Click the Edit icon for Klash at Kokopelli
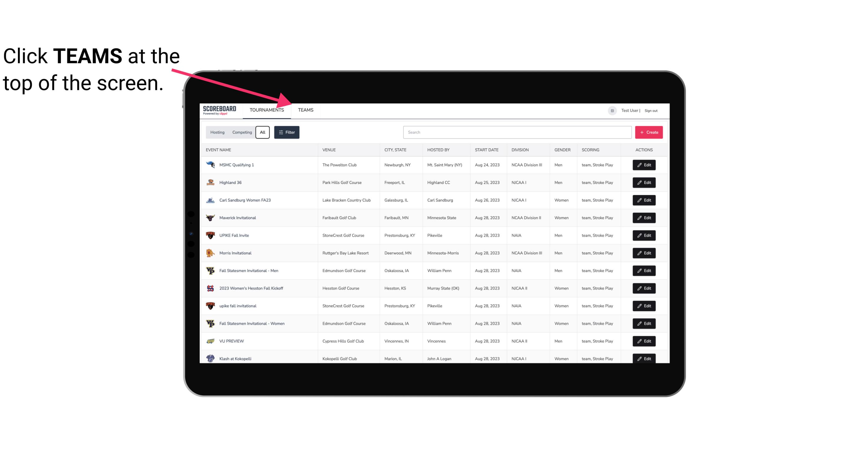The height and width of the screenshot is (467, 868). 644,358
